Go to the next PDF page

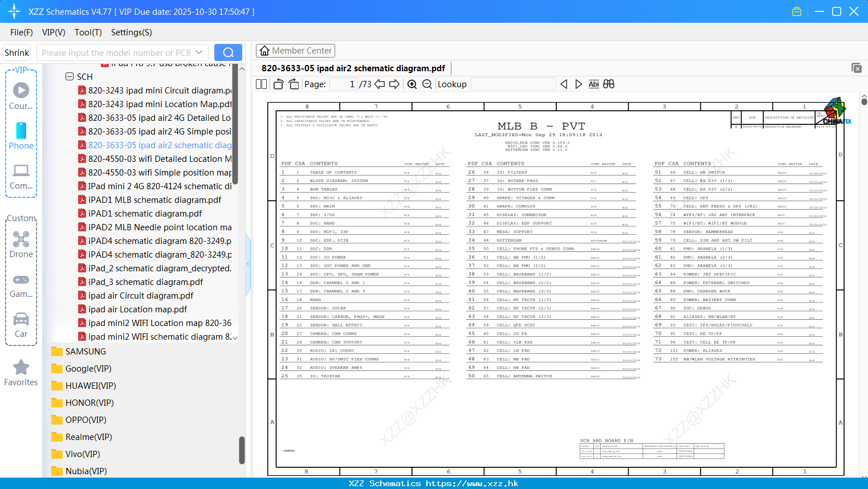pos(394,84)
